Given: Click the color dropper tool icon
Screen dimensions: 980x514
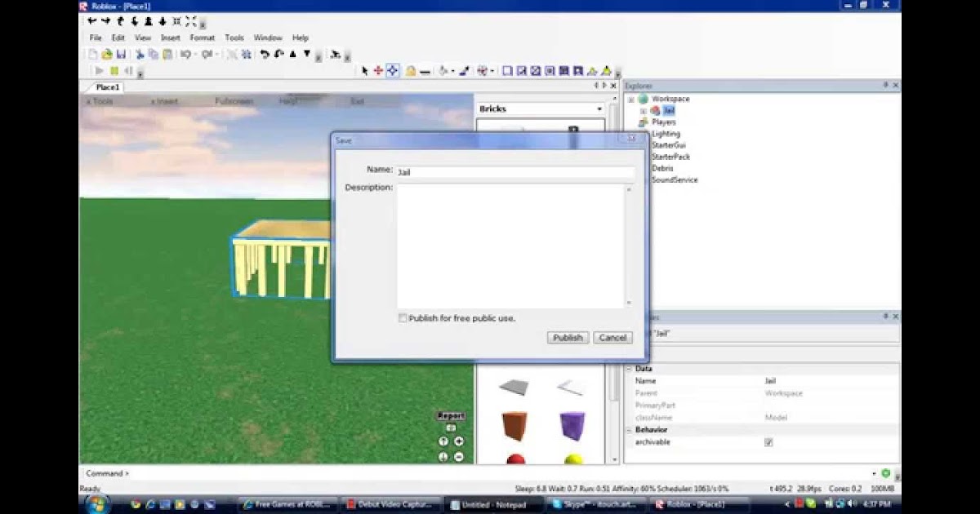Looking at the screenshot, I should (465, 71).
